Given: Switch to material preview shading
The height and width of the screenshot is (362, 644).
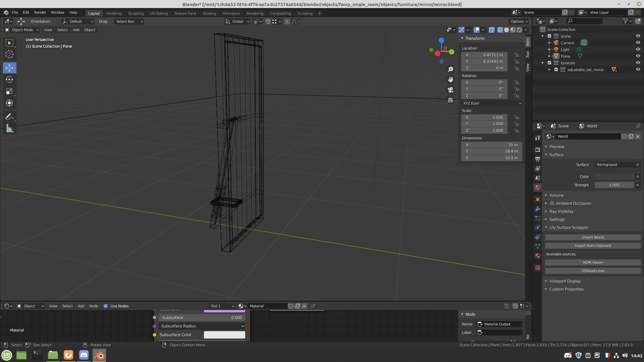Looking at the screenshot, I should pyautogui.click(x=513, y=30).
